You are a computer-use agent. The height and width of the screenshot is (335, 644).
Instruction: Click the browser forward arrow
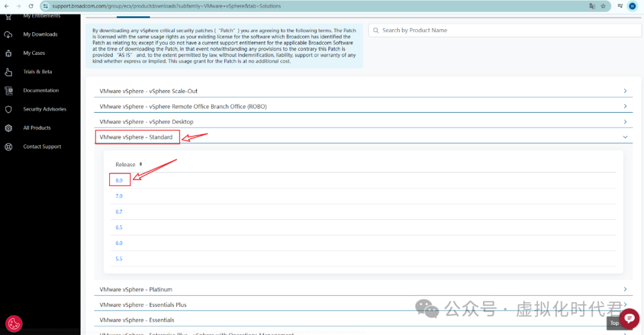[x=18, y=6]
